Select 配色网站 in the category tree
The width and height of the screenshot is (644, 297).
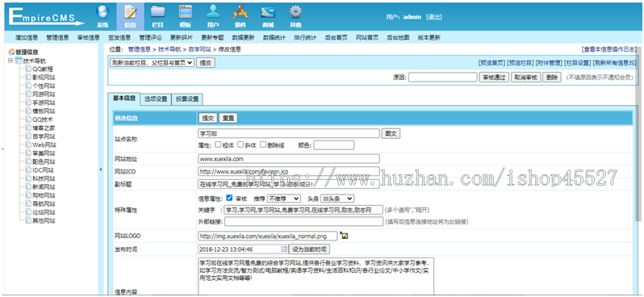coord(44,161)
